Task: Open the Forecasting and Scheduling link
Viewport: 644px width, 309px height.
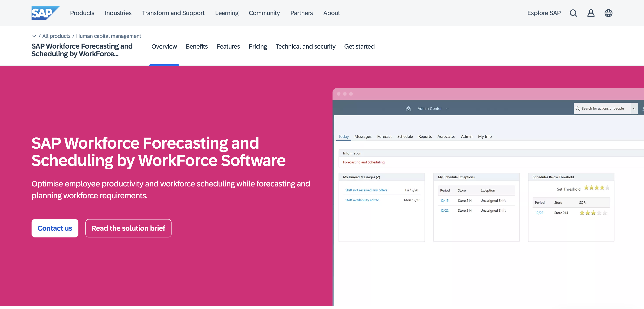Action: pyautogui.click(x=363, y=162)
